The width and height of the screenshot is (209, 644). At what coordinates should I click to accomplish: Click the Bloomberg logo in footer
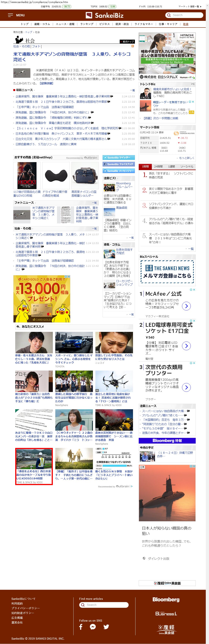[166, 599]
